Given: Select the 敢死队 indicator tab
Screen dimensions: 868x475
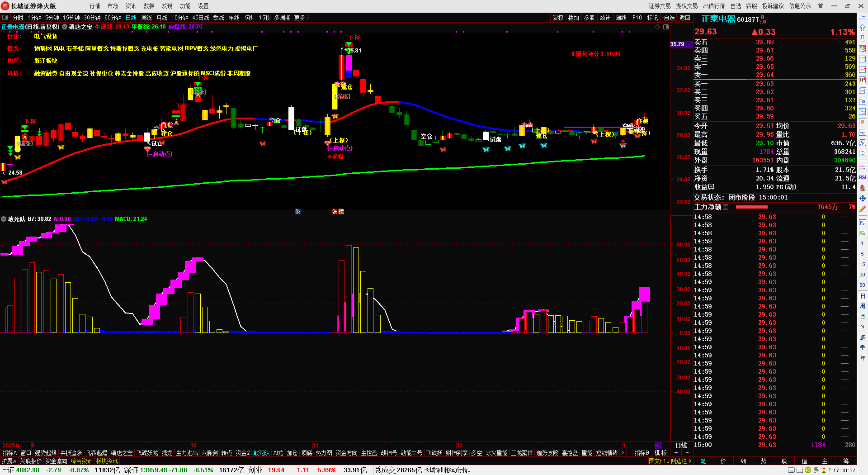Looking at the screenshot, I should [x=261, y=453].
